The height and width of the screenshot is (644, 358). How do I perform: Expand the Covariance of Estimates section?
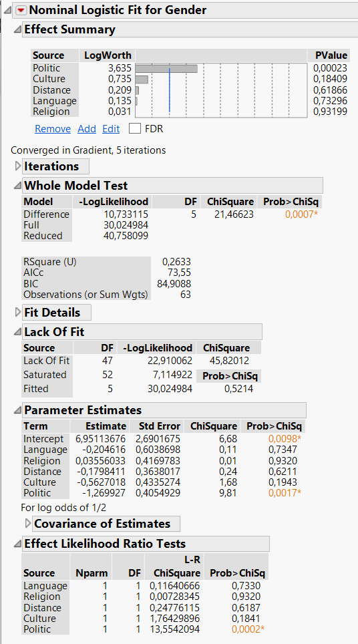pos(28,523)
